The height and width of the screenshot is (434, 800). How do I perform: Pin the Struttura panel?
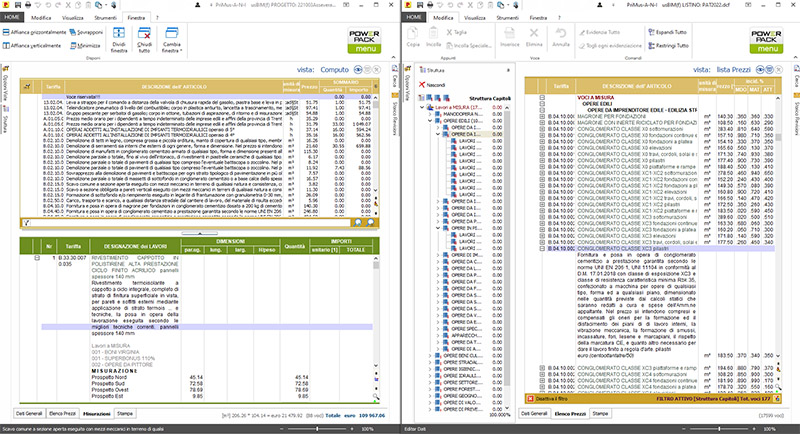(x=508, y=70)
